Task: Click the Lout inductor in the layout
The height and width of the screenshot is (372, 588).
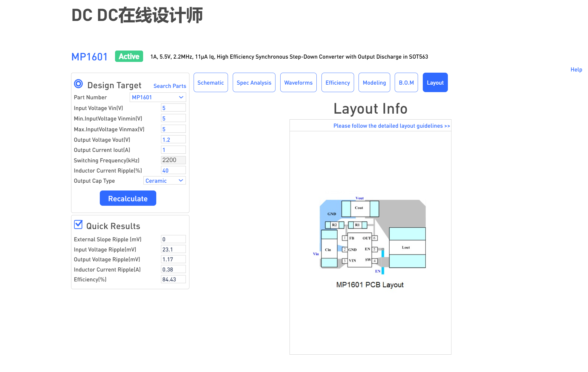Action: (407, 248)
